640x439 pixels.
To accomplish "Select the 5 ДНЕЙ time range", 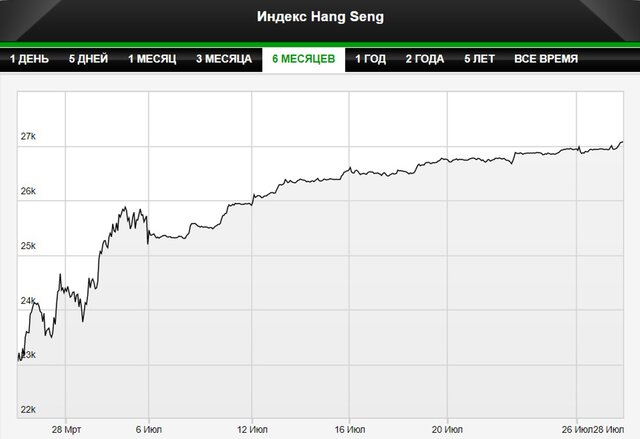I will pos(89,59).
